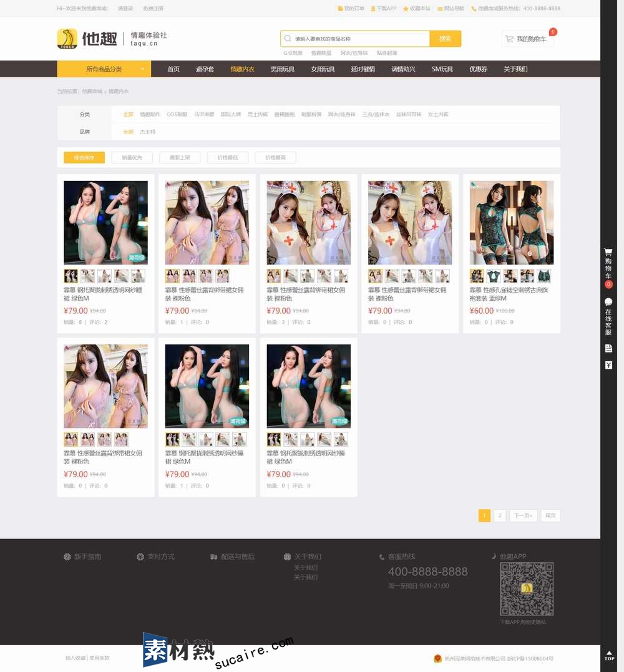The width and height of the screenshot is (624, 672).
Task: Open the 男用玩具 nav item
Action: click(283, 69)
